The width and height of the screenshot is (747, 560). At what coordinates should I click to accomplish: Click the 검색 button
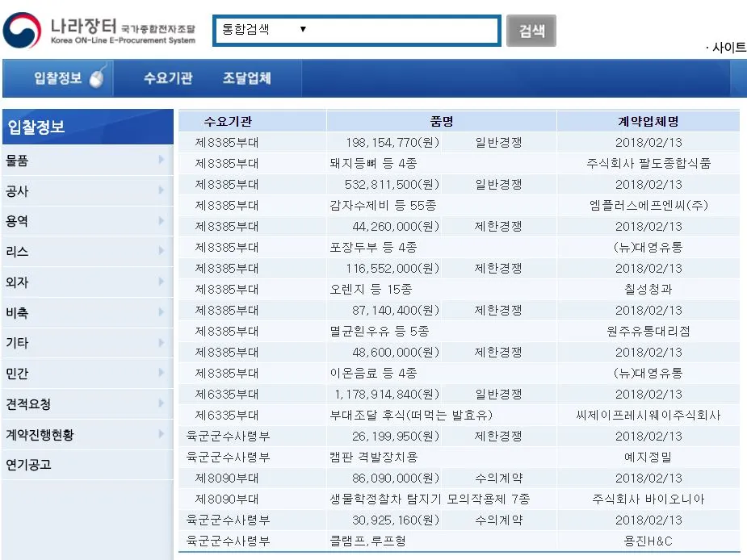531,31
